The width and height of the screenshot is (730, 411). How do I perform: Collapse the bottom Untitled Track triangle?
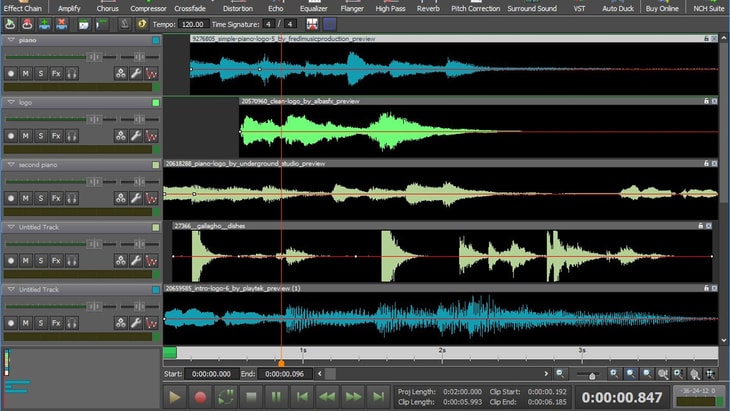tap(11, 290)
